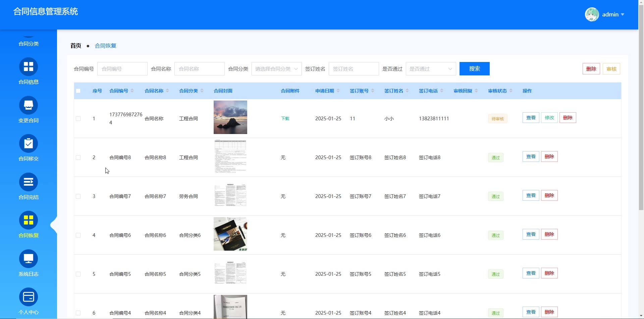Image resolution: width=644 pixels, height=319 pixels.
Task: Click the blue 搜索 button
Action: pyautogui.click(x=474, y=69)
